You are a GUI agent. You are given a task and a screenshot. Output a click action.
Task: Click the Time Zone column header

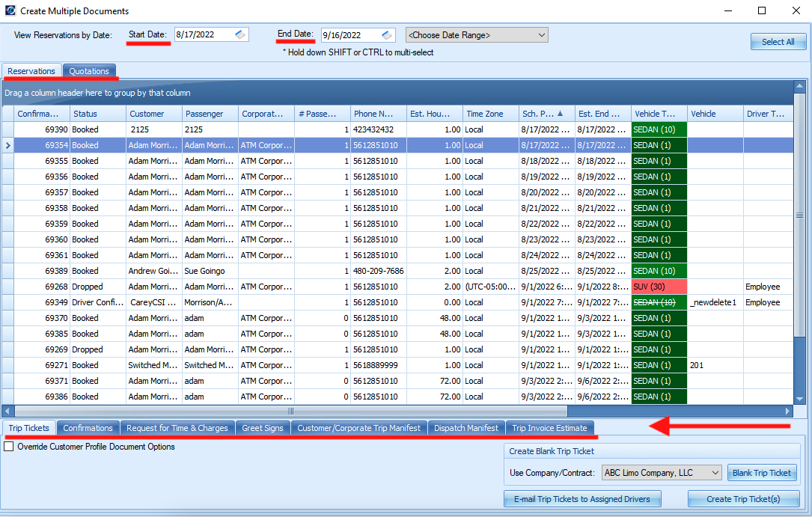pos(490,113)
